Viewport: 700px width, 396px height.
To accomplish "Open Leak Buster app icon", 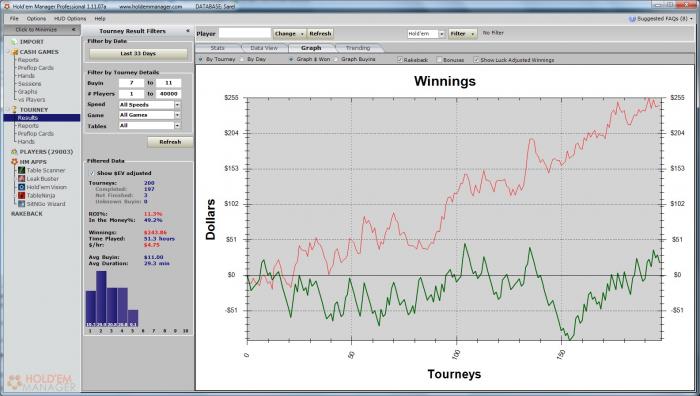I will pos(21,179).
